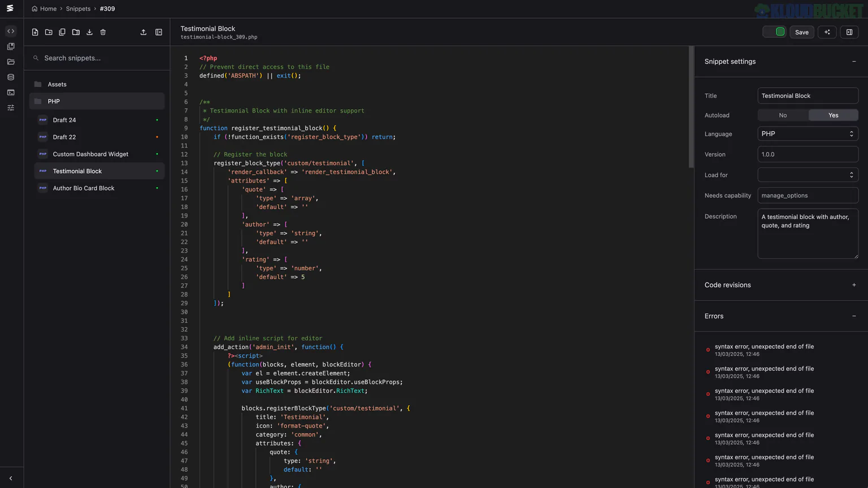Switch Autoload to No
The width and height of the screenshot is (868, 488).
pyautogui.click(x=783, y=115)
